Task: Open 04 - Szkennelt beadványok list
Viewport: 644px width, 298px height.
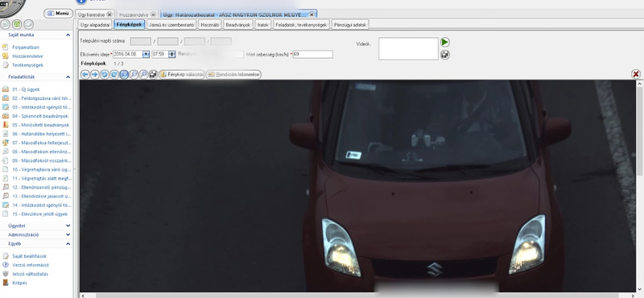Action: [x=39, y=116]
